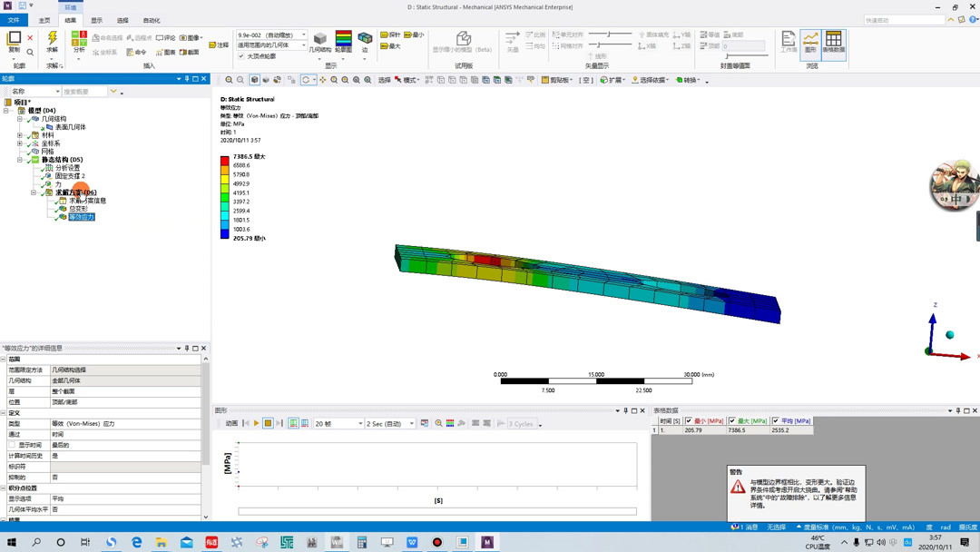
Task: Click the 复制 duplicate icon in ribbon
Action: 15,38
